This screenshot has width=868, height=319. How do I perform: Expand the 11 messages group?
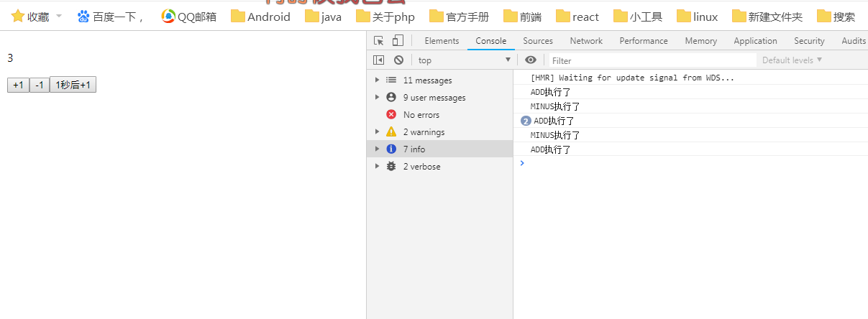[377, 80]
